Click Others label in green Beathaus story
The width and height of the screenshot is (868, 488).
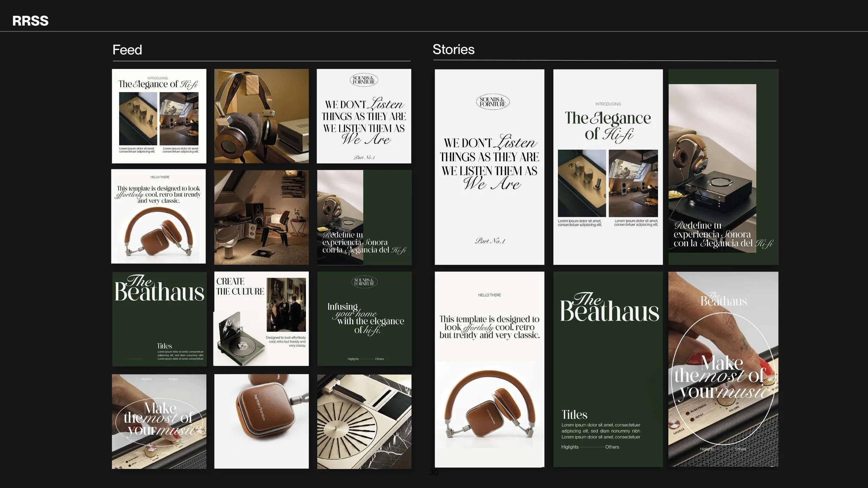(x=612, y=447)
